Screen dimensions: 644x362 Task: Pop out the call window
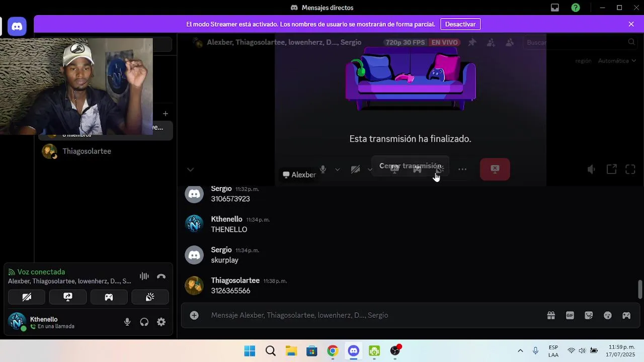click(611, 169)
